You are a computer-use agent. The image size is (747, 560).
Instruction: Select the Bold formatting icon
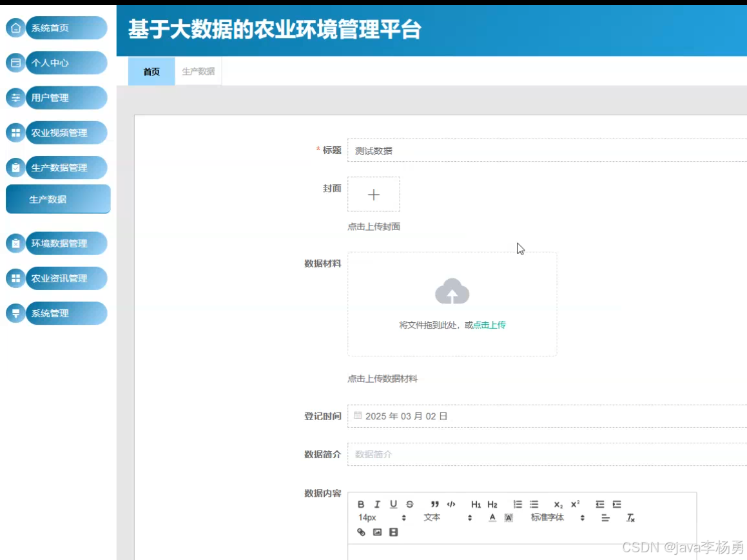(360, 505)
